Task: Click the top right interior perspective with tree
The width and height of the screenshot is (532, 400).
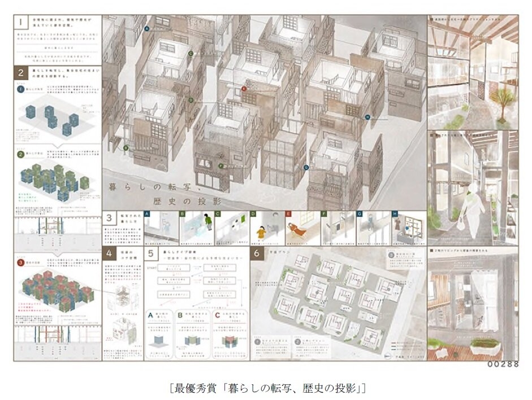Action: tap(473, 71)
